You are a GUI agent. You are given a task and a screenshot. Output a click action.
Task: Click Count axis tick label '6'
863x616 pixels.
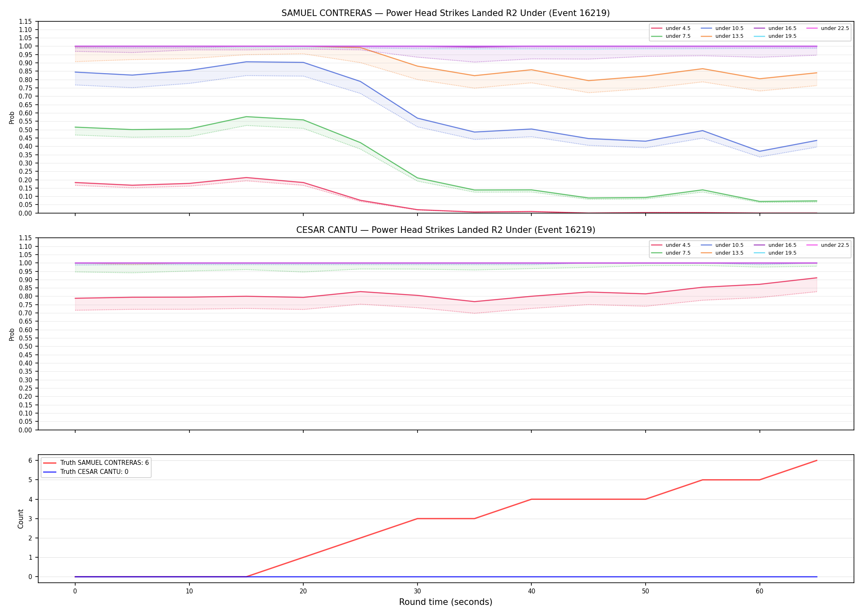coord(30,461)
